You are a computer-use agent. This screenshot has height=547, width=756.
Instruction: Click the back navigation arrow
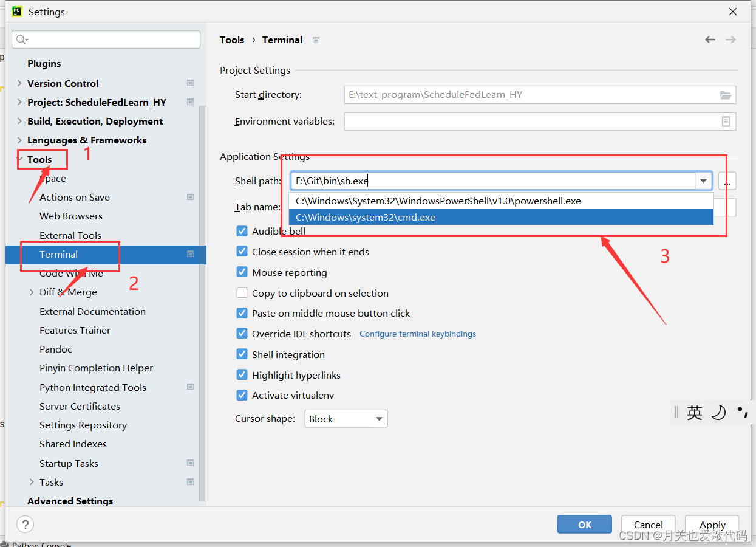[x=710, y=40]
